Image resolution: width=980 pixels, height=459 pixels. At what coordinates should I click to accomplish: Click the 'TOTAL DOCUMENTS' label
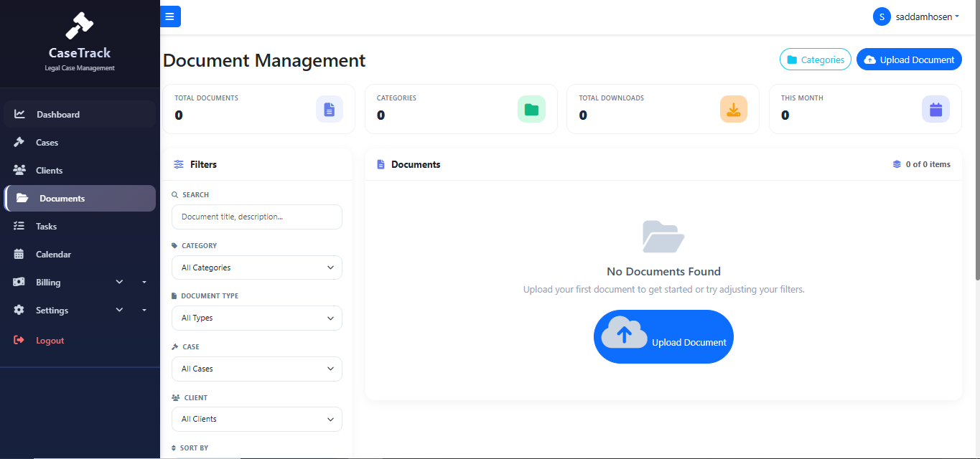coord(207,98)
